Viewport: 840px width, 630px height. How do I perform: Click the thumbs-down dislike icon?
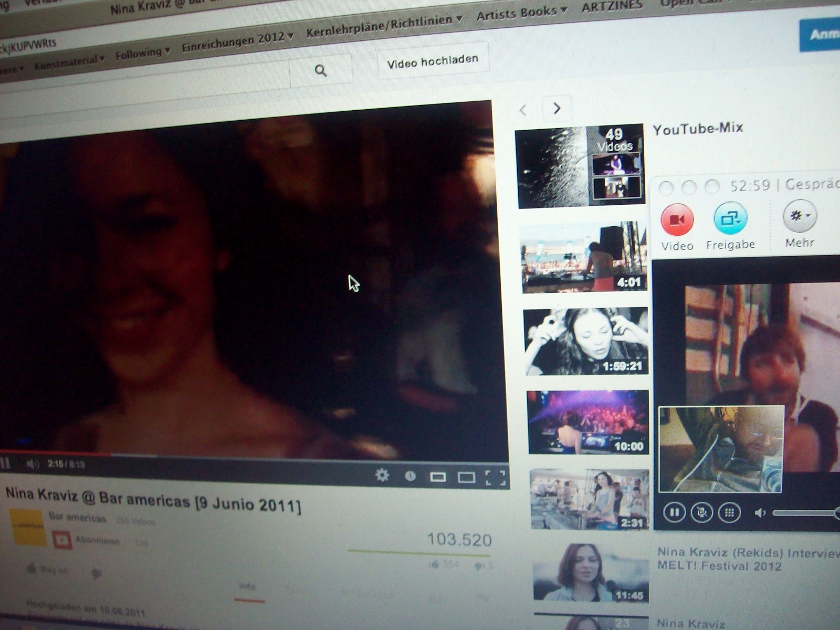pos(96,573)
